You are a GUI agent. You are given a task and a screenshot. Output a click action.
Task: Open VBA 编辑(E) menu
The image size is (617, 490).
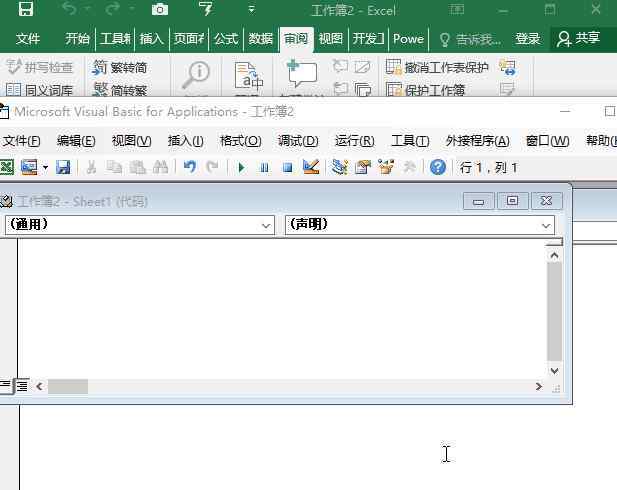(x=76, y=141)
